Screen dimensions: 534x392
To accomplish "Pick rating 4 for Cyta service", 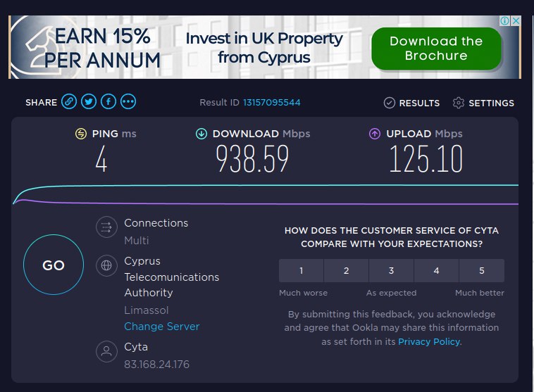I will [437, 270].
